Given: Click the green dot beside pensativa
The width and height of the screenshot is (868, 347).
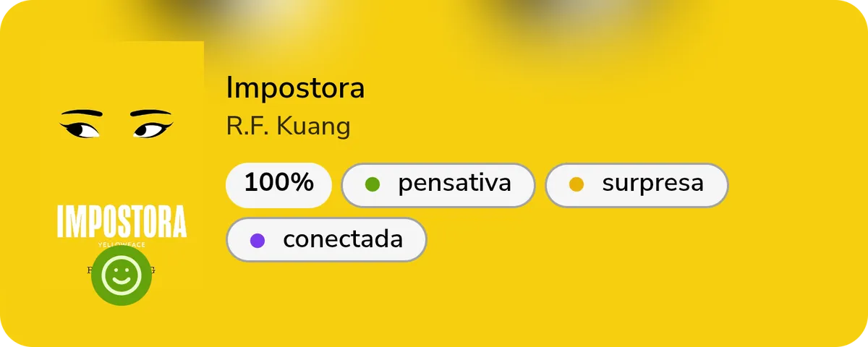Looking at the screenshot, I should click(373, 185).
